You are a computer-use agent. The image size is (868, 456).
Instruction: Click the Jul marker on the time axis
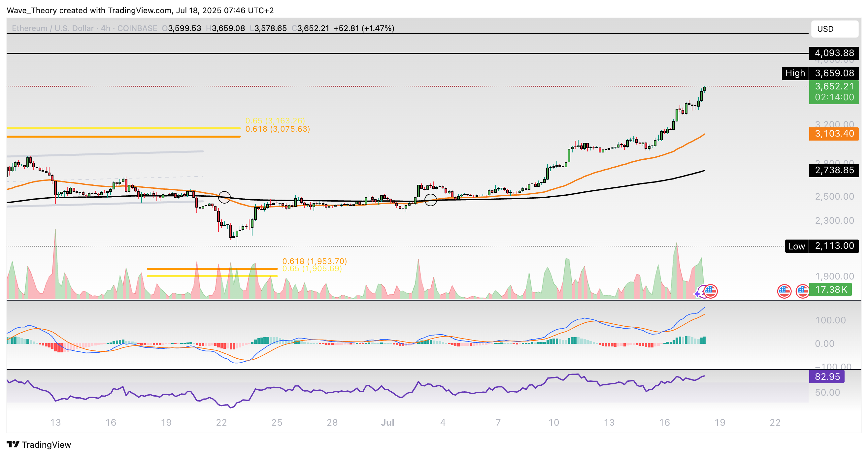(387, 422)
